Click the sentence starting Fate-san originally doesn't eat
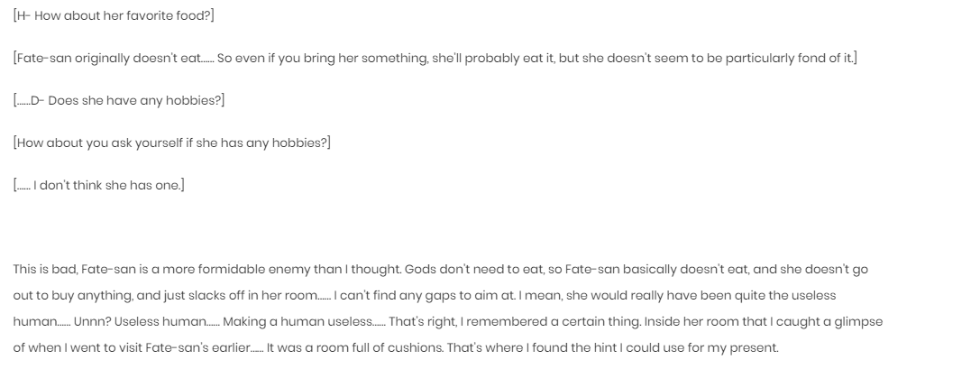The image size is (980, 369). pos(435,58)
